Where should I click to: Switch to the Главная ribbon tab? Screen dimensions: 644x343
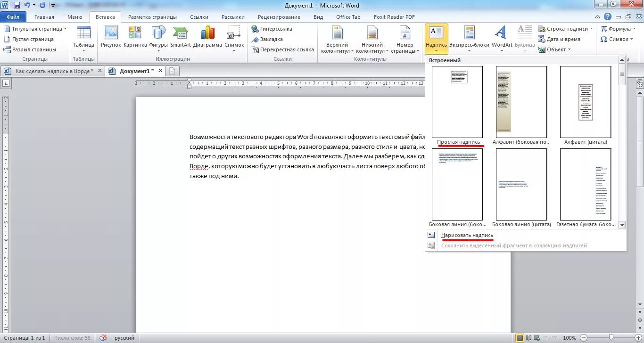tap(44, 17)
